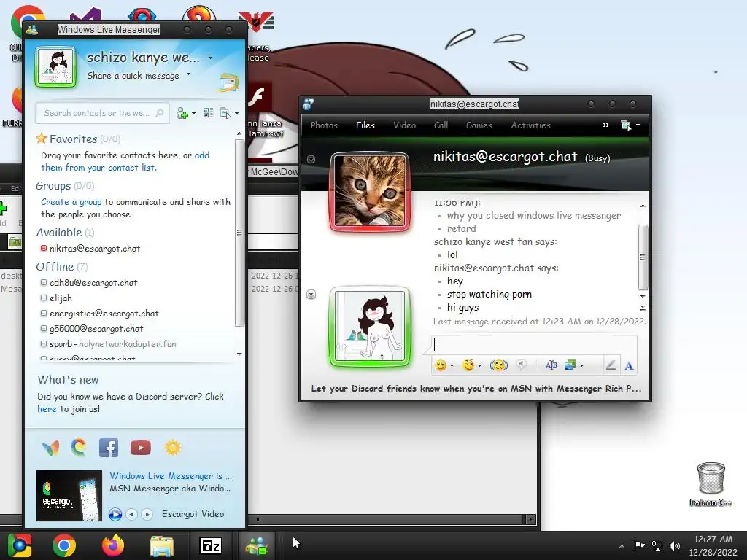Screen dimensions: 747x560
Task: Switch to the Photos tab in chat
Action: click(324, 125)
